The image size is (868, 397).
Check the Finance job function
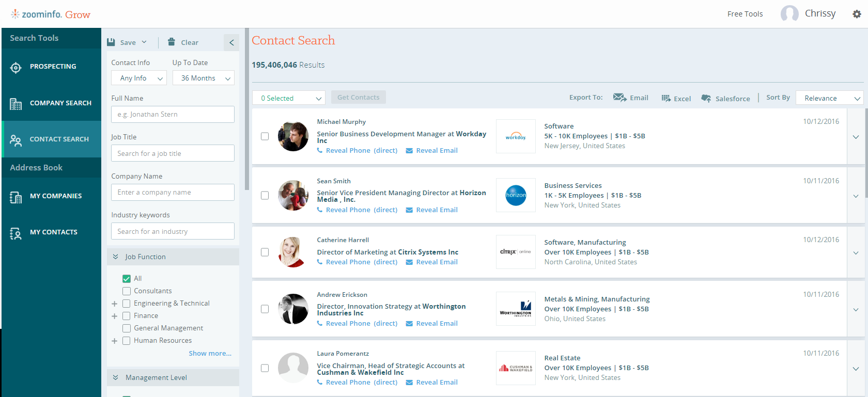tap(127, 316)
